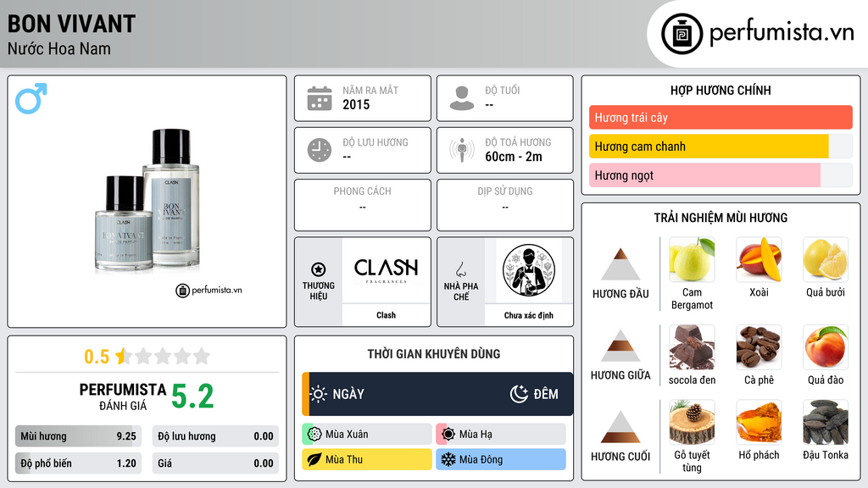Screen dimensions: 868x488
Task: Select the Hổ phách amber note image
Action: tap(759, 423)
